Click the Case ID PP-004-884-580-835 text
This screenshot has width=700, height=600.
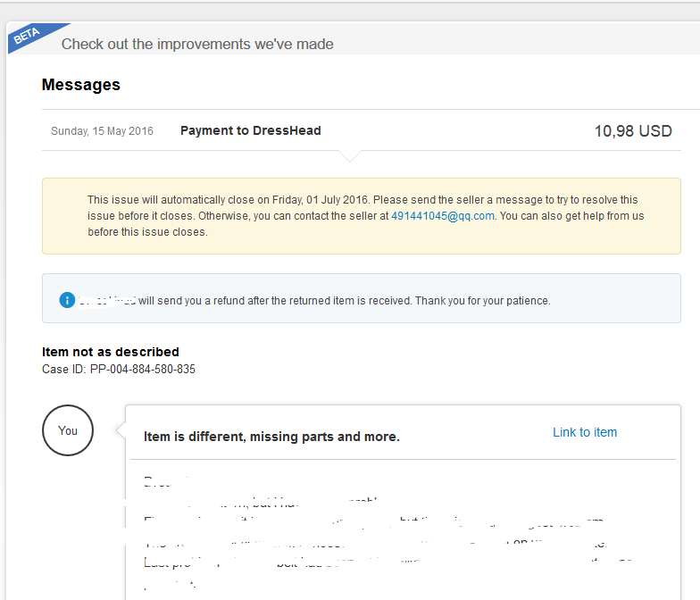coord(119,369)
